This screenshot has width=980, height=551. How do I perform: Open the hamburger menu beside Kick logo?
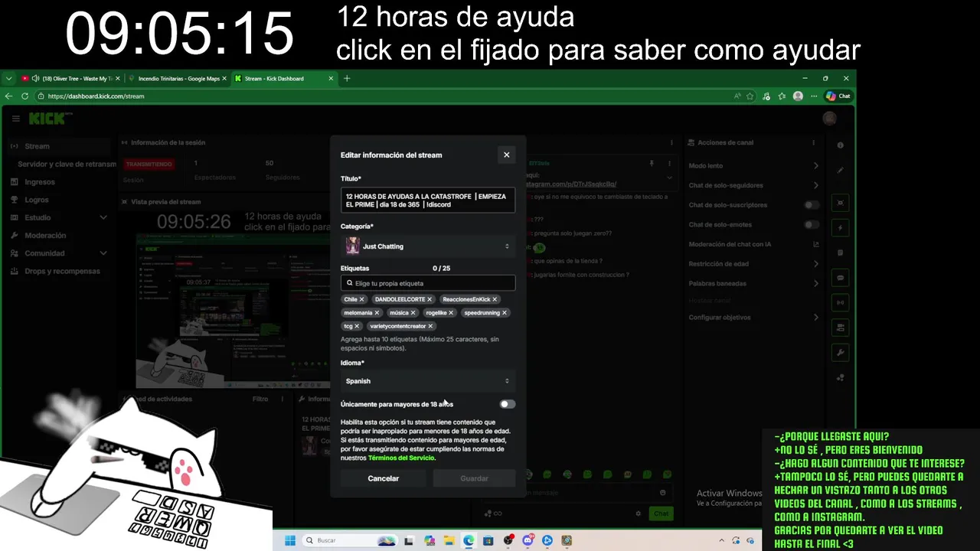tap(15, 119)
